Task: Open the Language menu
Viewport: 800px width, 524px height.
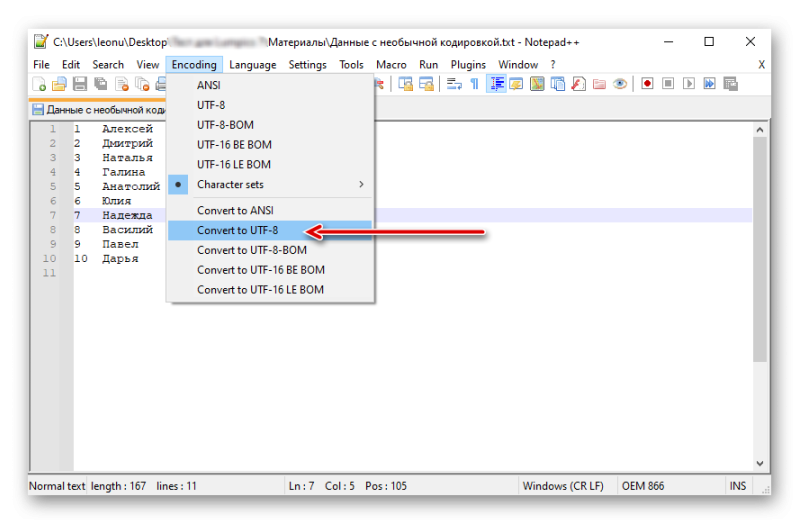Action: tap(253, 65)
